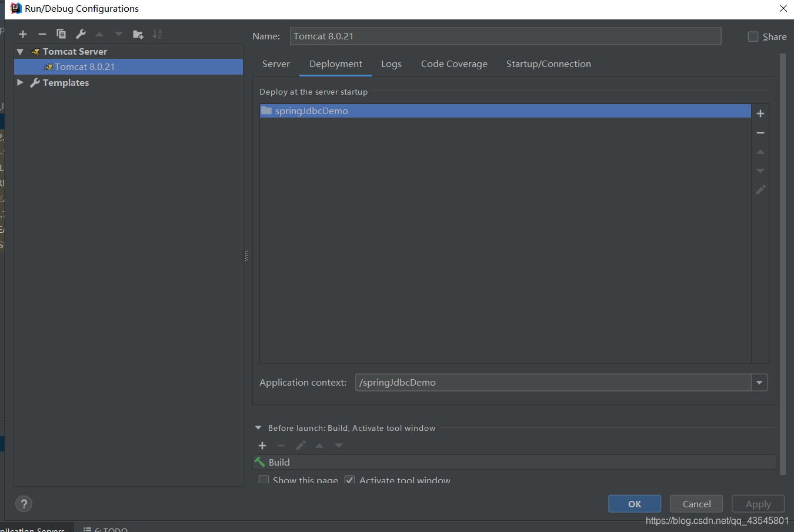Edit deployment artifact pencil icon
The width and height of the screenshot is (794, 532).
click(760, 190)
